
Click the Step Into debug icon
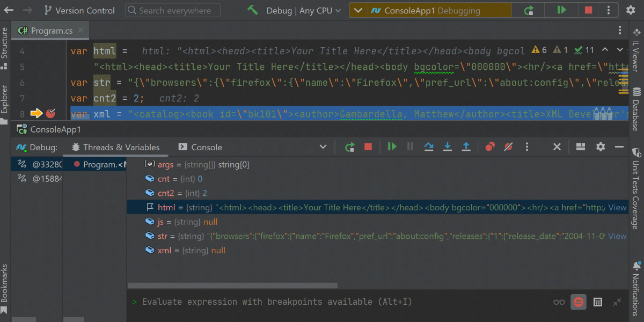click(x=448, y=147)
